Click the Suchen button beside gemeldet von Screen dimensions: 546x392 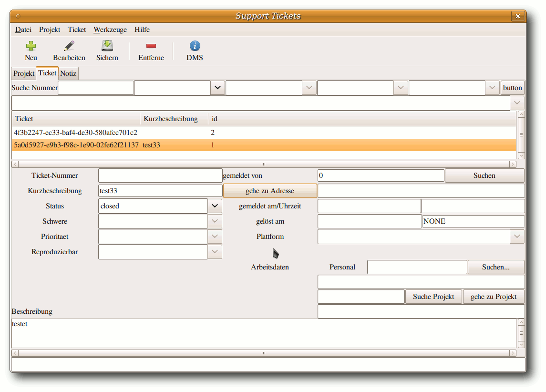click(x=484, y=175)
